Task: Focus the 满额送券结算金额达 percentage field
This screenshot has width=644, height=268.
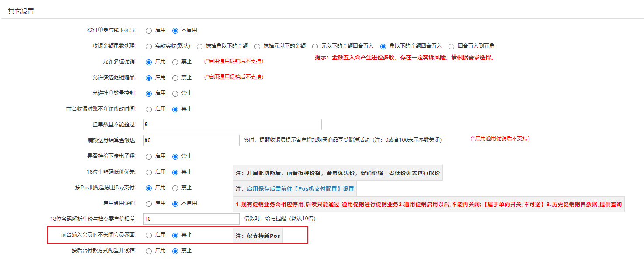Action: click(190, 140)
